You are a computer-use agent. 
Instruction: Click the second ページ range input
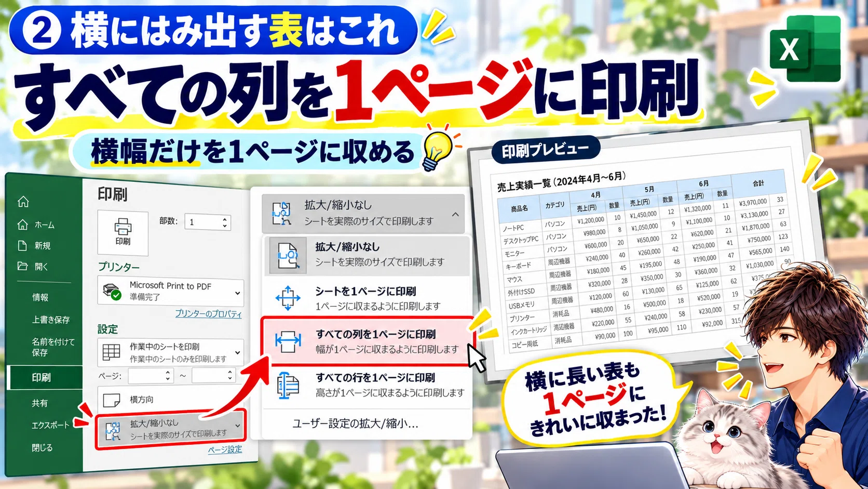(213, 375)
